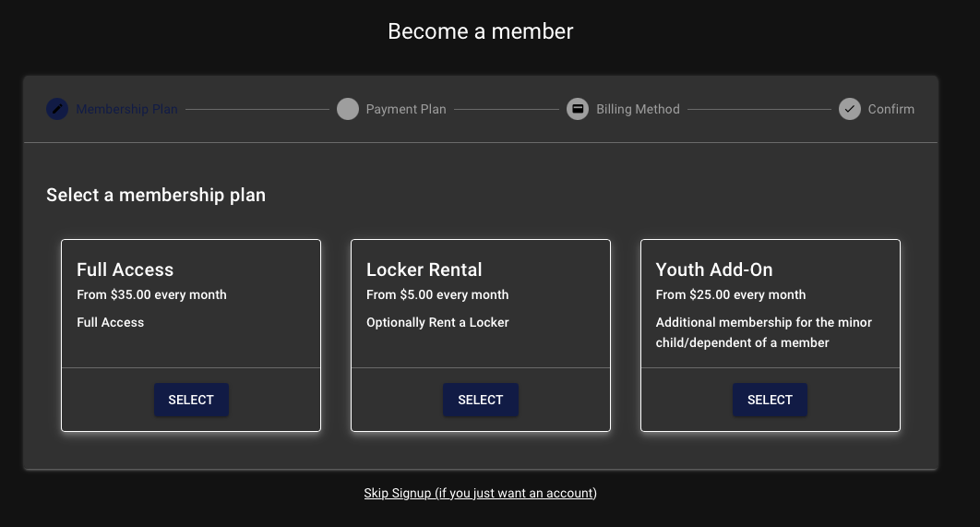
Task: Click the Youth Add-On description about minor child
Action: click(x=763, y=332)
